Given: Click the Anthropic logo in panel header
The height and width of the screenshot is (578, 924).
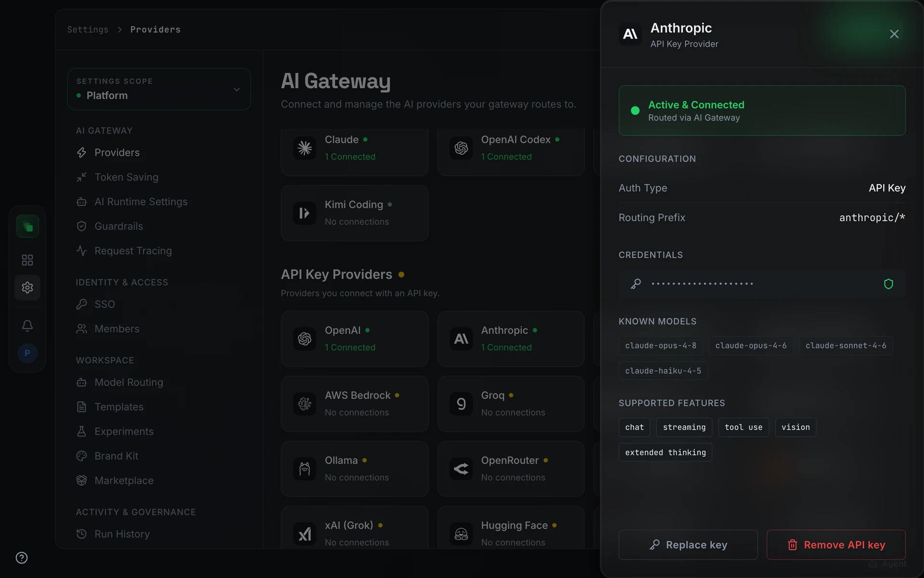Looking at the screenshot, I should (630, 34).
